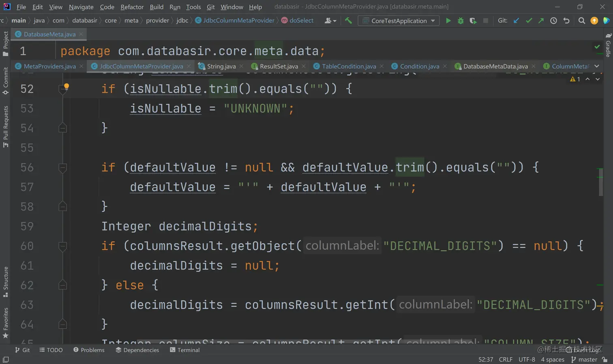Click the Build Project hammer icon

coord(348,21)
